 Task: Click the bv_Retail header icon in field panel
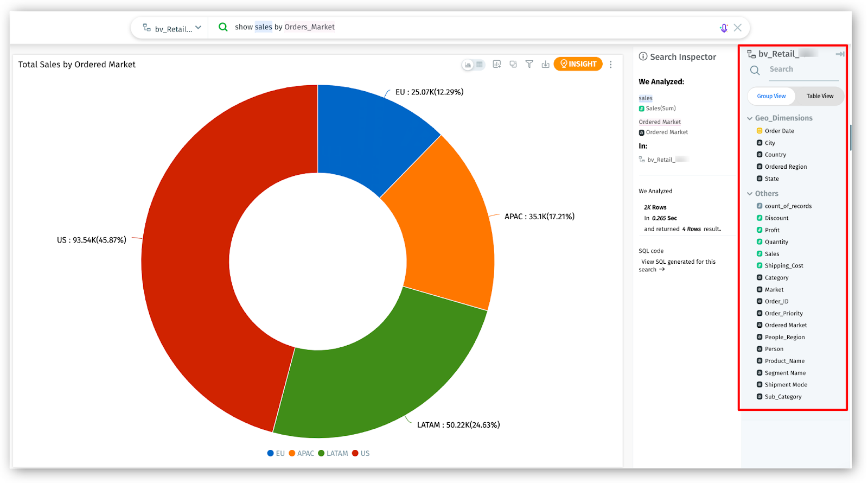coord(751,54)
